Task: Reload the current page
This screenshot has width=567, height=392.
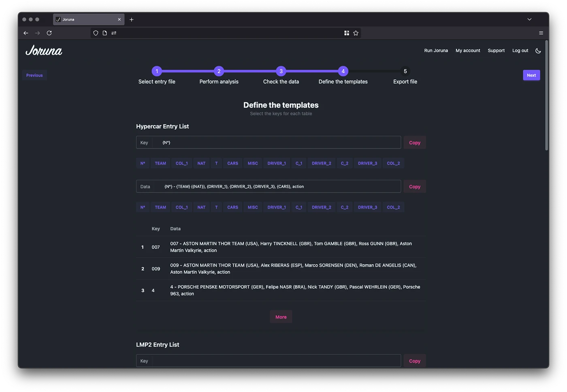Action: click(49, 33)
